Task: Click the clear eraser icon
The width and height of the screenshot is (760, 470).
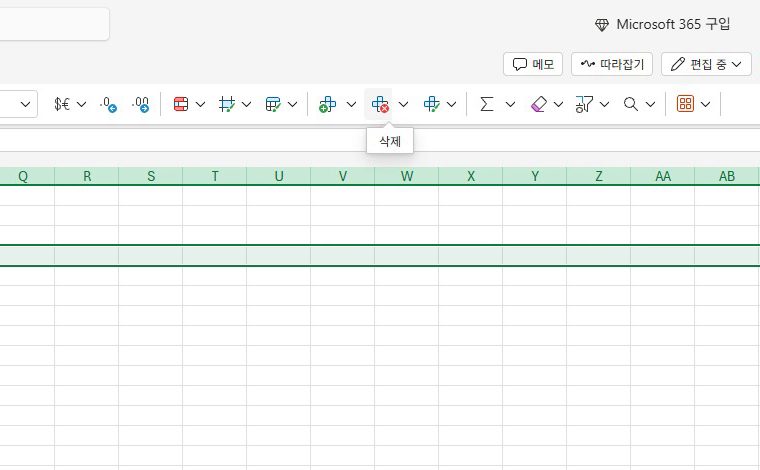Action: pyautogui.click(x=539, y=104)
